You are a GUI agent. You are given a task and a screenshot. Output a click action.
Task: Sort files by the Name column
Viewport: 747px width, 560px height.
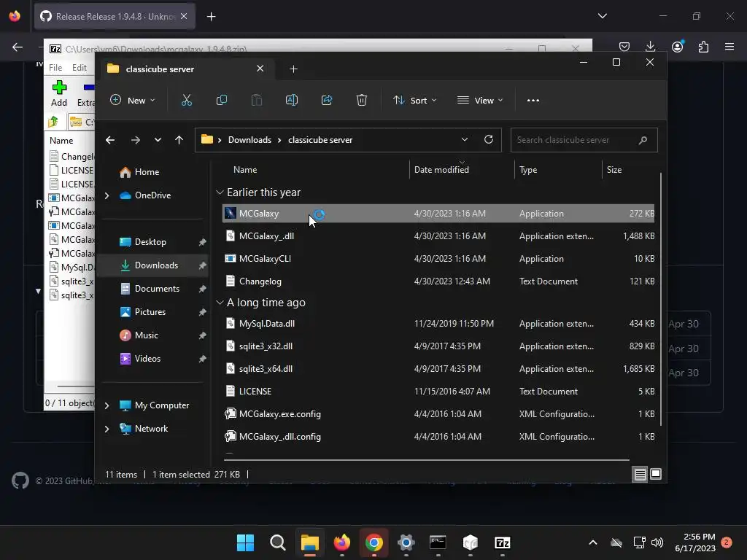[x=245, y=169]
